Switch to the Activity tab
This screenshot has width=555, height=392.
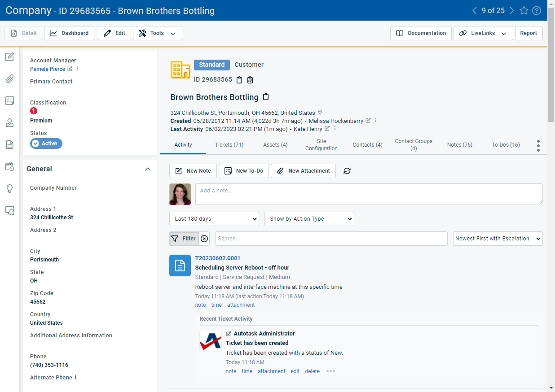coord(183,145)
